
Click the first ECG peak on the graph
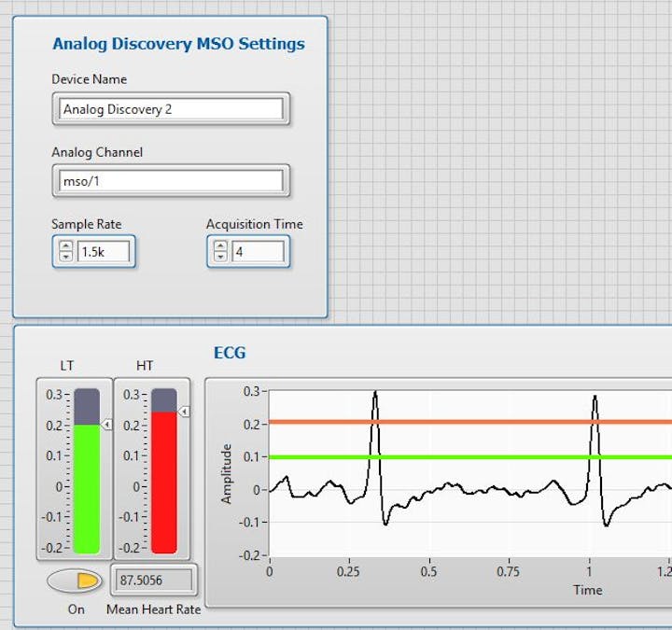(375, 393)
